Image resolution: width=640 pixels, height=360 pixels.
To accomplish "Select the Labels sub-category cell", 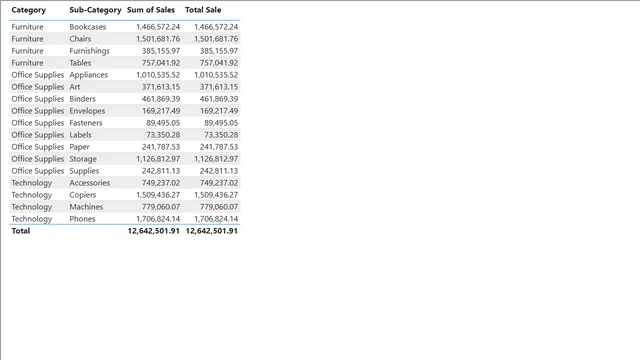I will tap(80, 135).
